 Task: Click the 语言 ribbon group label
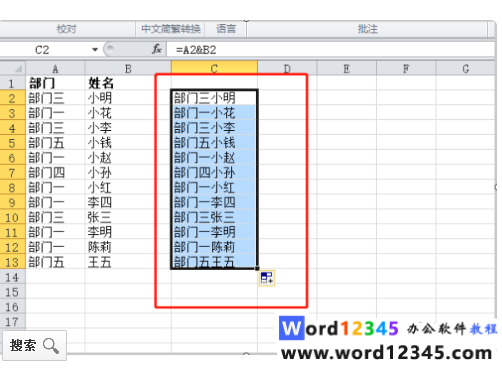226,29
